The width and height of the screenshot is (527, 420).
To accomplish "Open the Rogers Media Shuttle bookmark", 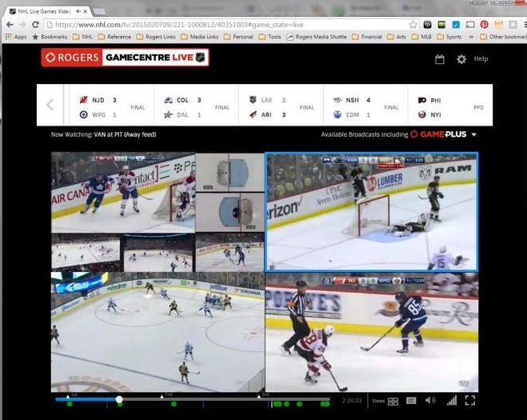I will 317,37.
